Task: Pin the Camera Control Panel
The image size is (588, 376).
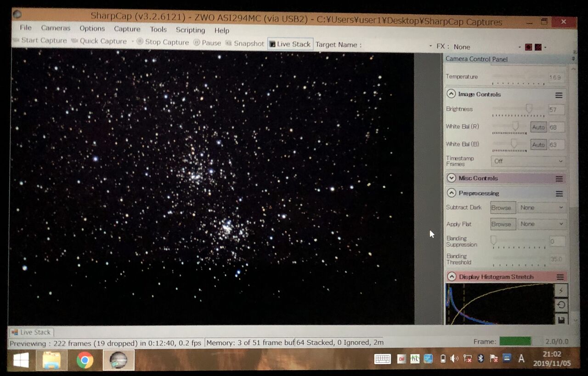Action: (x=573, y=59)
